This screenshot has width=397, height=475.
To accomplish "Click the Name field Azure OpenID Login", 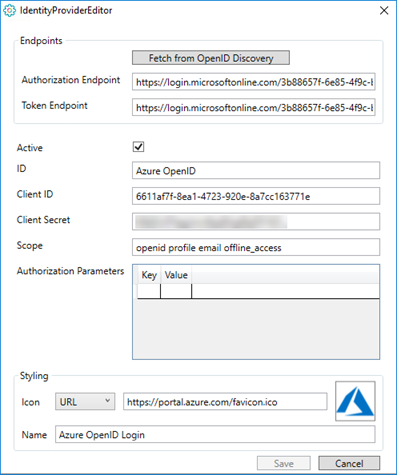I will click(215, 434).
